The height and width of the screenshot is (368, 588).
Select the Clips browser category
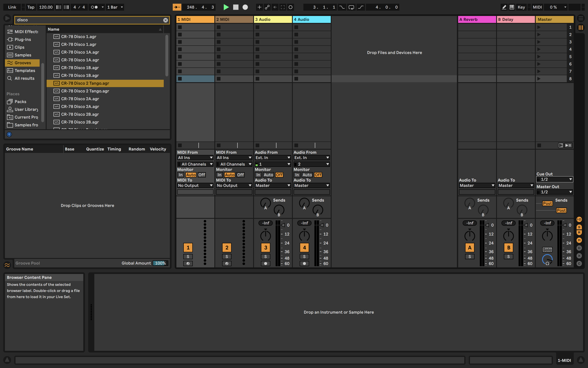(x=22, y=47)
